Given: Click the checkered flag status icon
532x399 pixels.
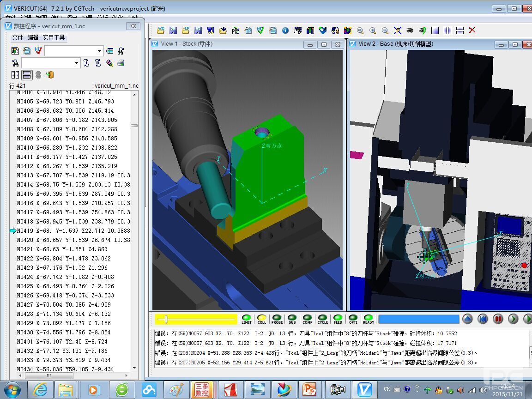Looking at the screenshot, I should 298,30.
